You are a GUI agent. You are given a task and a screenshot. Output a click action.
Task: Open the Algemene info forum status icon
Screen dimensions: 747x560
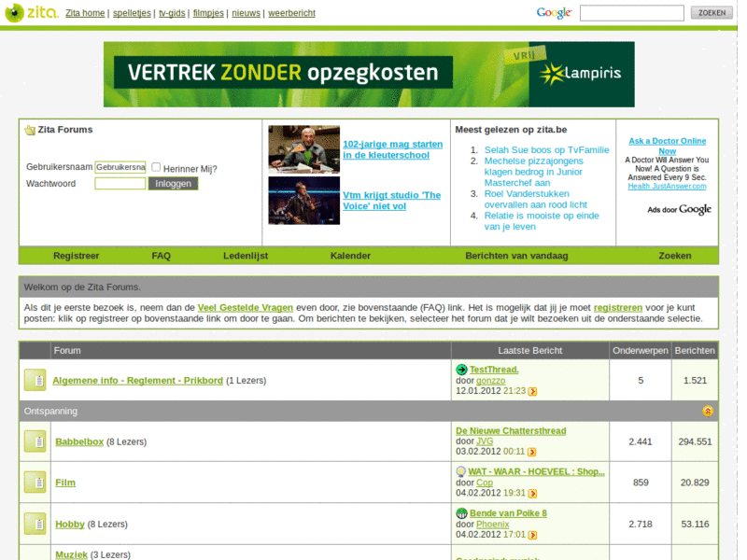(35, 380)
